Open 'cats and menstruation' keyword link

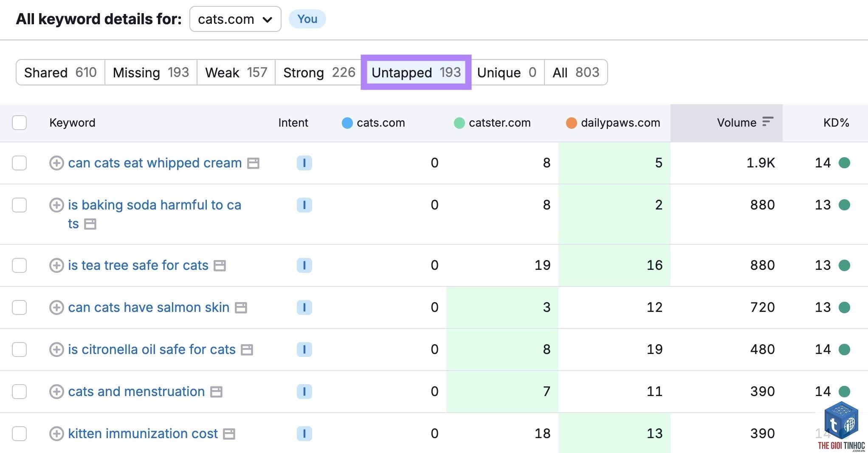tap(136, 391)
